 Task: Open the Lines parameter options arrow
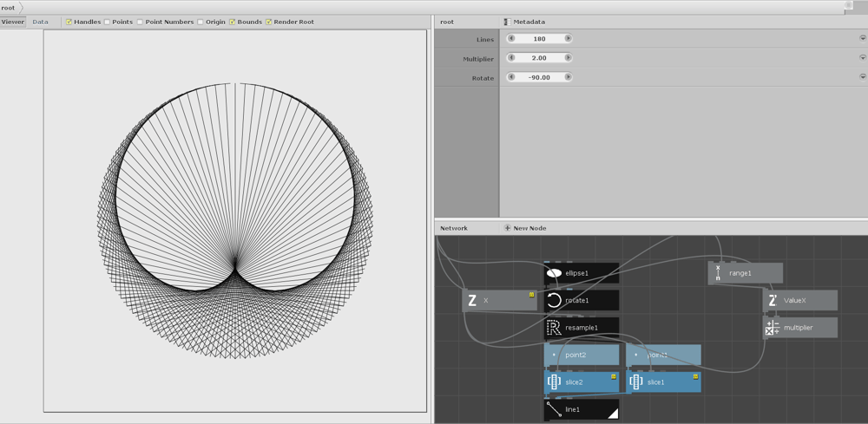click(x=862, y=38)
